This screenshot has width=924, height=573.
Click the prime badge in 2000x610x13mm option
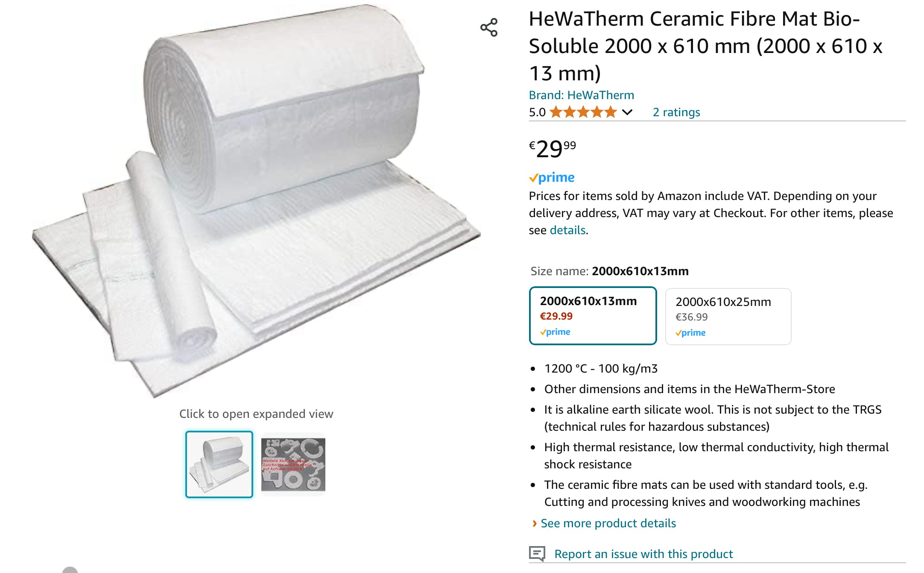555,332
